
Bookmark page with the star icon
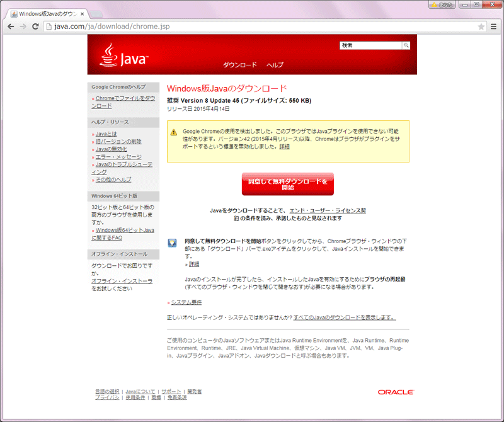pyautogui.click(x=481, y=26)
